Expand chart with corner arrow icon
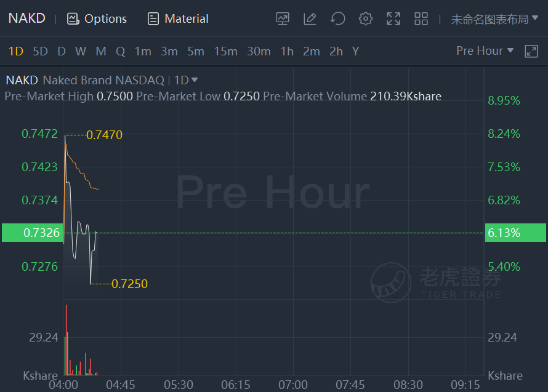Image resolution: width=548 pixels, height=392 pixels. [531, 51]
